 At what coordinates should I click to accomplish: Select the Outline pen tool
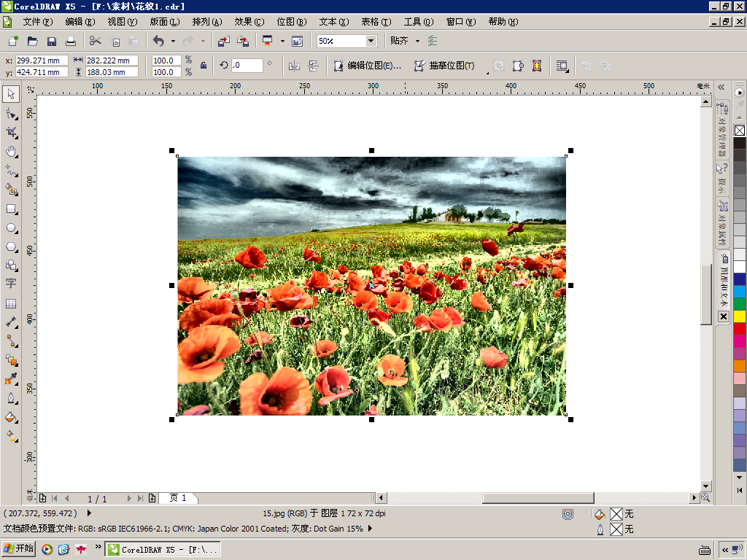tap(11, 398)
